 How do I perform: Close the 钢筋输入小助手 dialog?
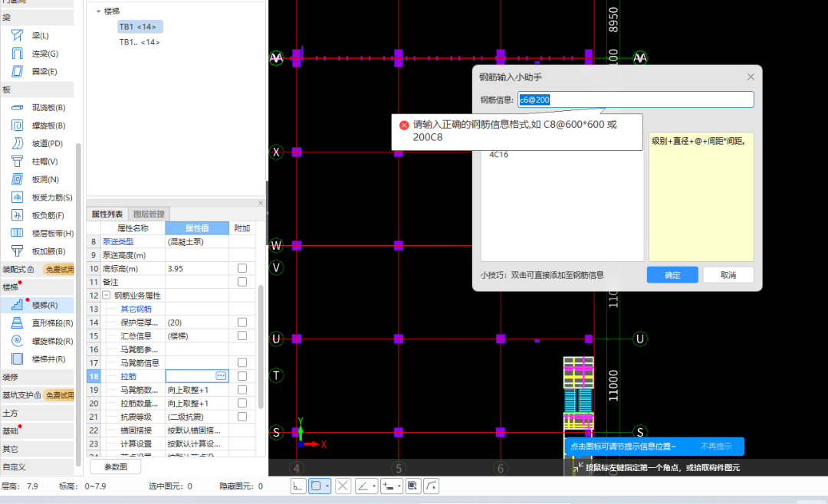(x=751, y=77)
